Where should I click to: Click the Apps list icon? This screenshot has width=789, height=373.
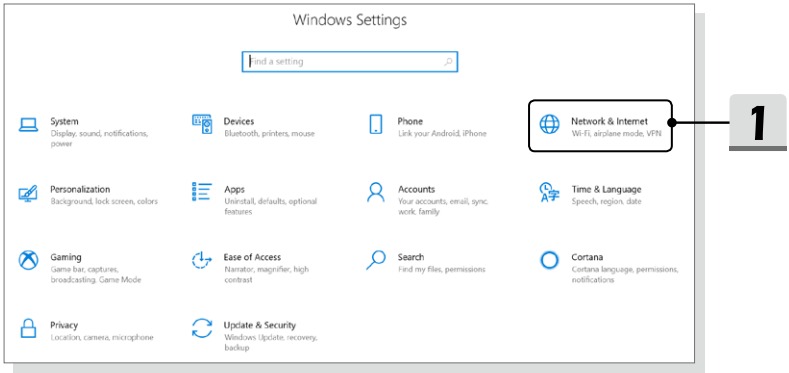click(x=202, y=192)
